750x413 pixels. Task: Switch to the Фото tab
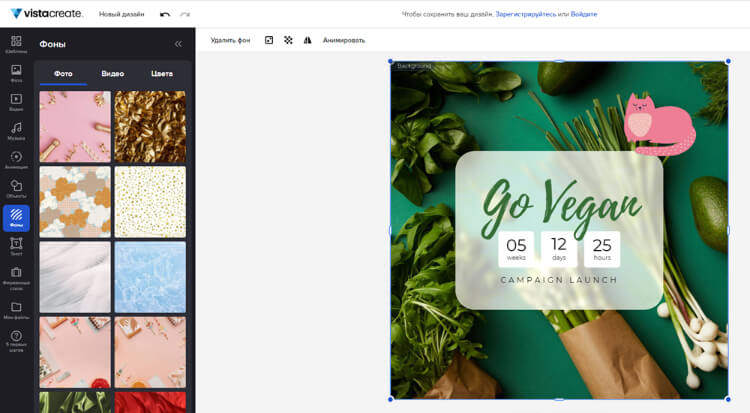(63, 74)
